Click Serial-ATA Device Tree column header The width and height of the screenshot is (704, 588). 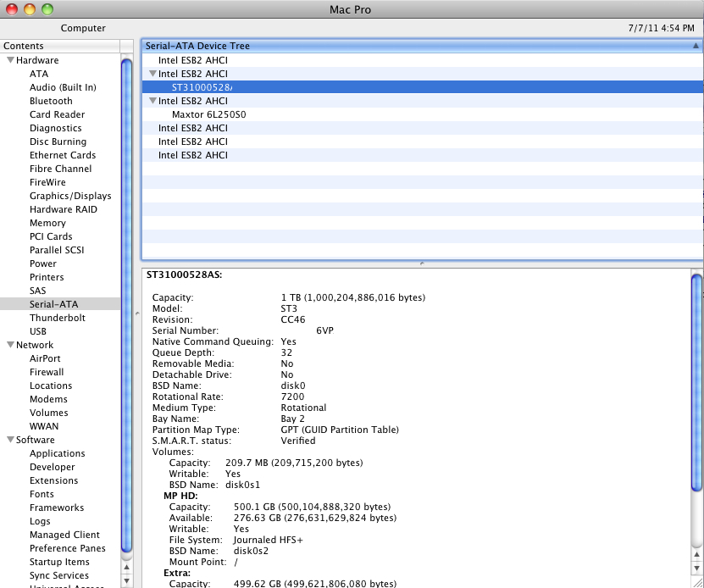pyautogui.click(x=422, y=46)
